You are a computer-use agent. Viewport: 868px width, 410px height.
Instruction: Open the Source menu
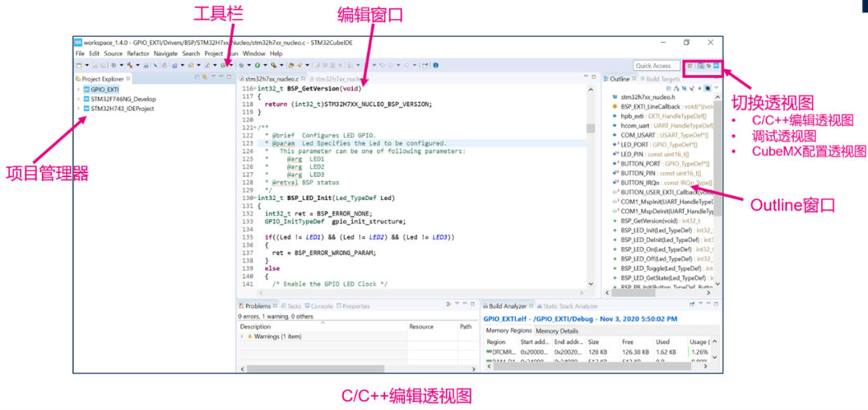coord(113,54)
